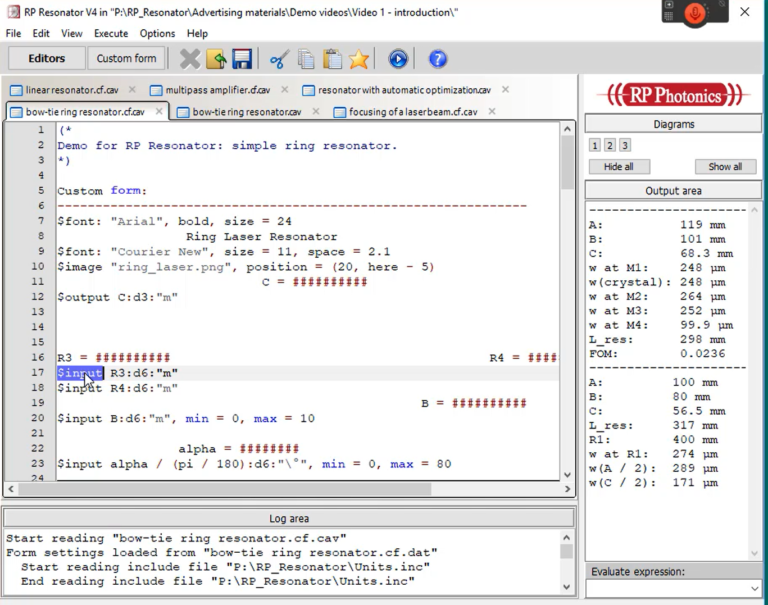Click editor vertical scrollbar down arrow
This screenshot has width=768, height=605.
(x=567, y=474)
